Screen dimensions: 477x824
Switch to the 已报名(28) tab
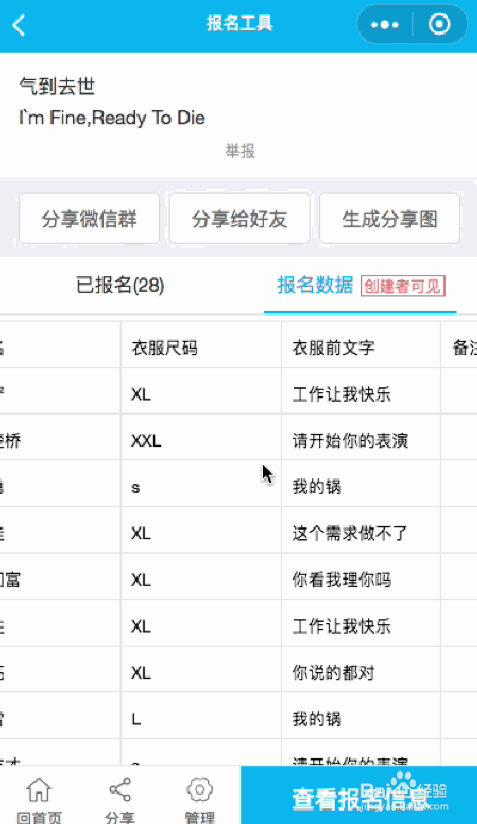[120, 285]
